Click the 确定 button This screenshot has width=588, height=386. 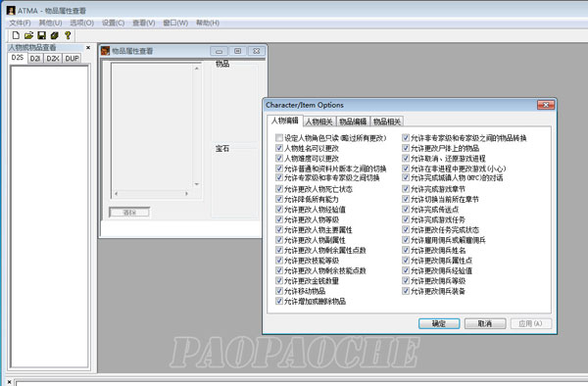tap(439, 323)
